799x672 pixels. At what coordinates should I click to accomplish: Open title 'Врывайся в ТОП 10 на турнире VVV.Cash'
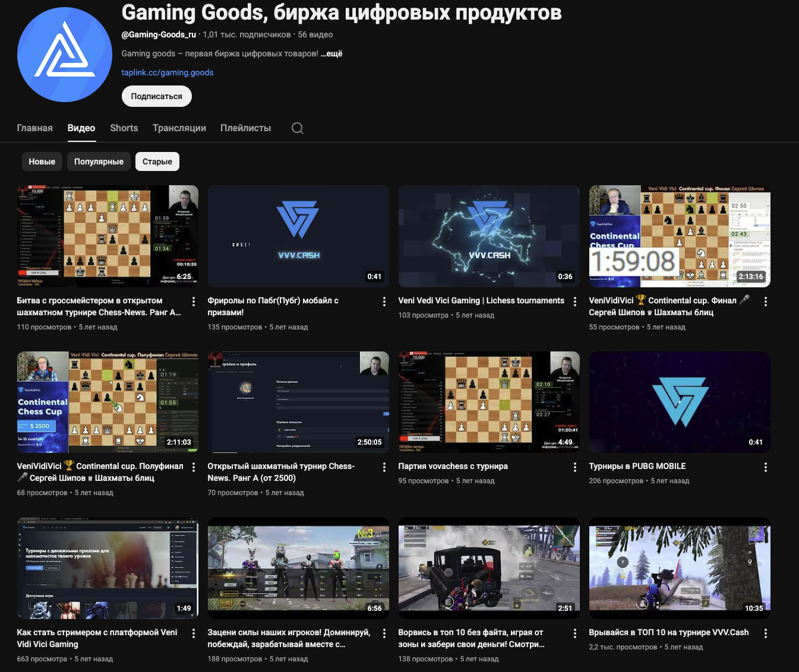coord(669,632)
